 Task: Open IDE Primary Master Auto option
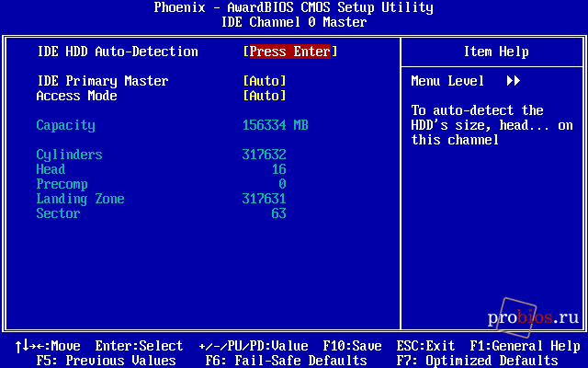(x=265, y=81)
